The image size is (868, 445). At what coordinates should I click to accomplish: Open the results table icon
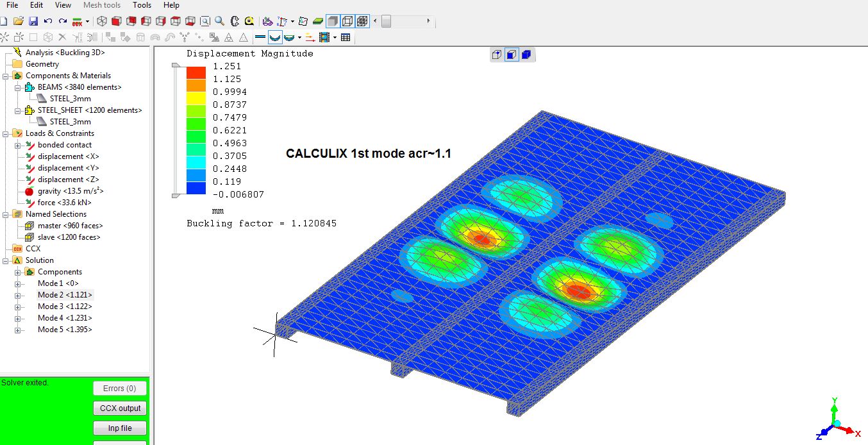pyautogui.click(x=346, y=38)
